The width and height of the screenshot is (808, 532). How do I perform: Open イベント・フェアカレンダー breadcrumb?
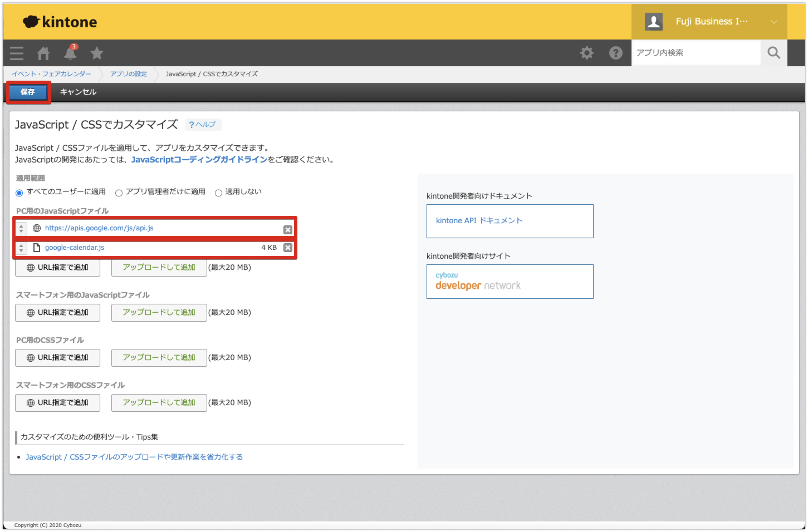click(51, 74)
